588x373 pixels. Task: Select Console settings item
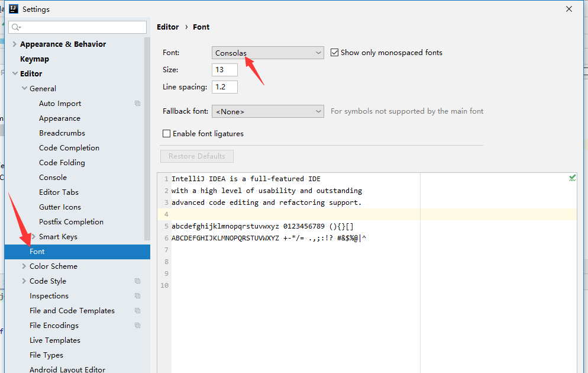(53, 178)
